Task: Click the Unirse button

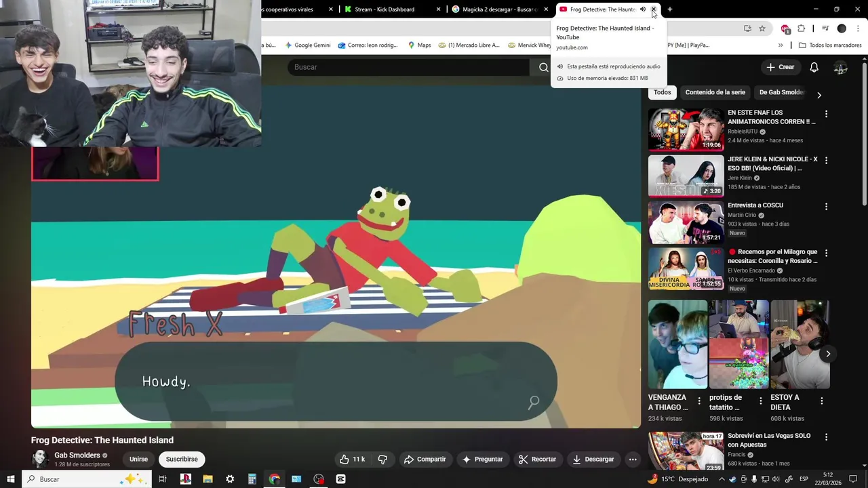Action: coord(138,460)
